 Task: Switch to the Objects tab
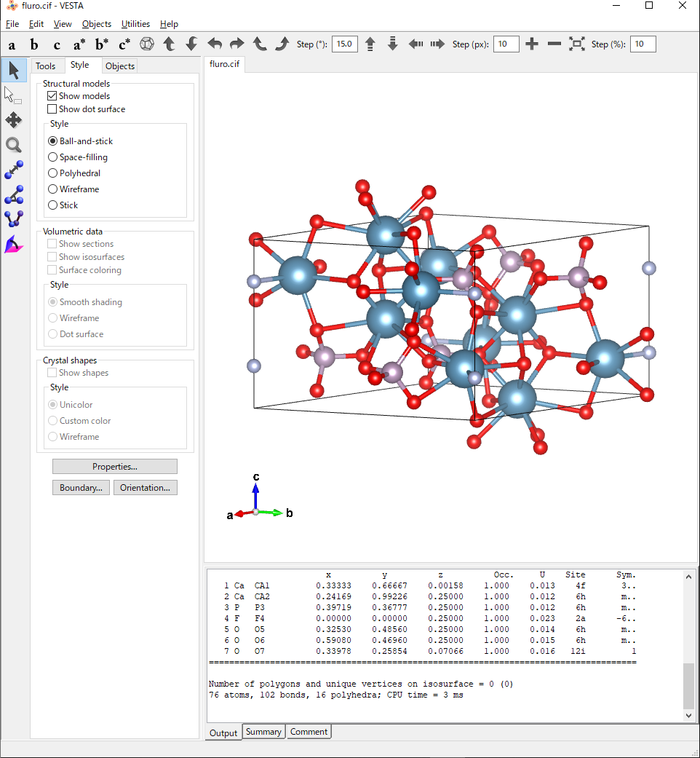pyautogui.click(x=120, y=66)
